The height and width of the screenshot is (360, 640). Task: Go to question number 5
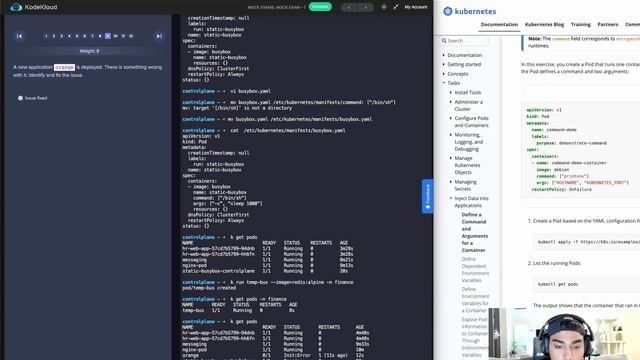pyautogui.click(x=77, y=36)
